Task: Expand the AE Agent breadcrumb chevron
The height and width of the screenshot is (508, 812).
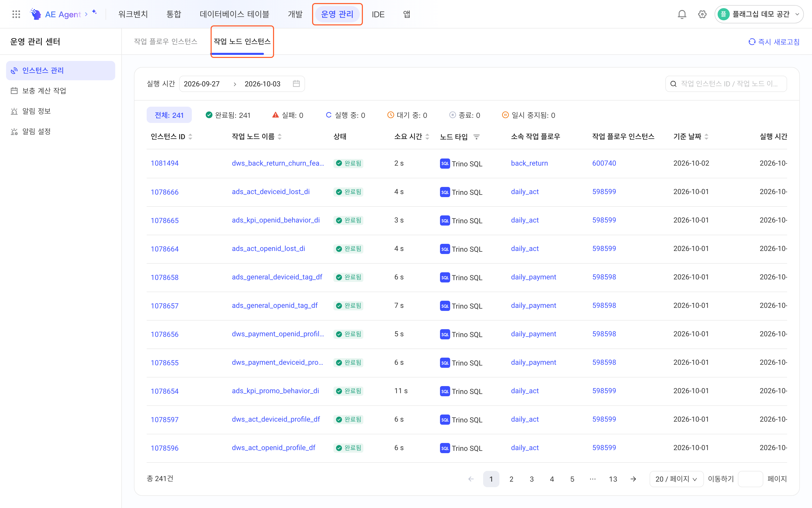Action: (86, 14)
